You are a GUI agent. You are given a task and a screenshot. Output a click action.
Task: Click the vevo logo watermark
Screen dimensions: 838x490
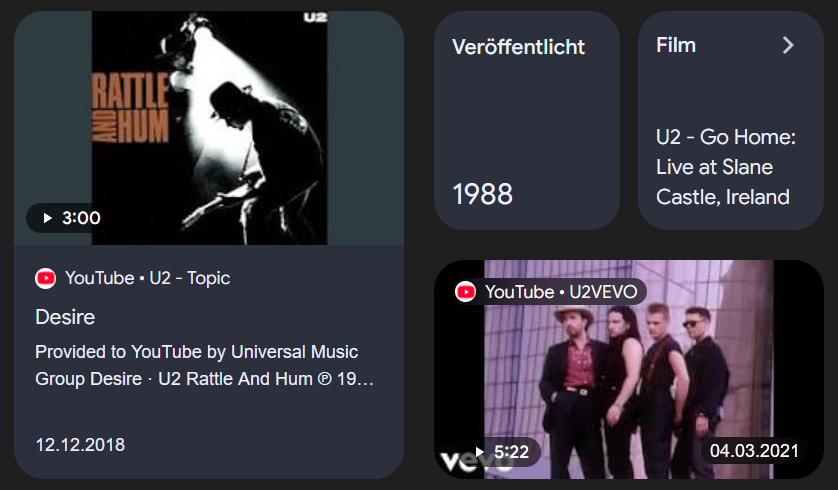(x=459, y=462)
